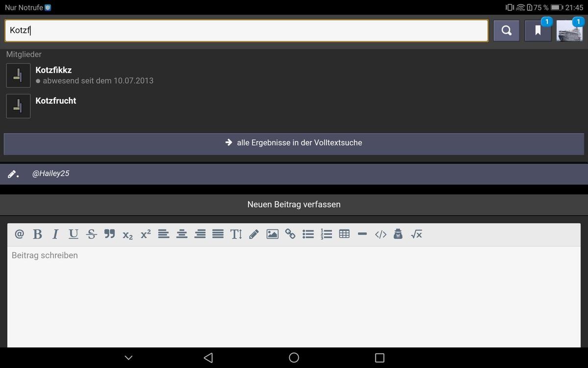Image resolution: width=588 pixels, height=368 pixels.
Task: Click the Beitrag schreiben text area
Action: [x=294, y=294]
